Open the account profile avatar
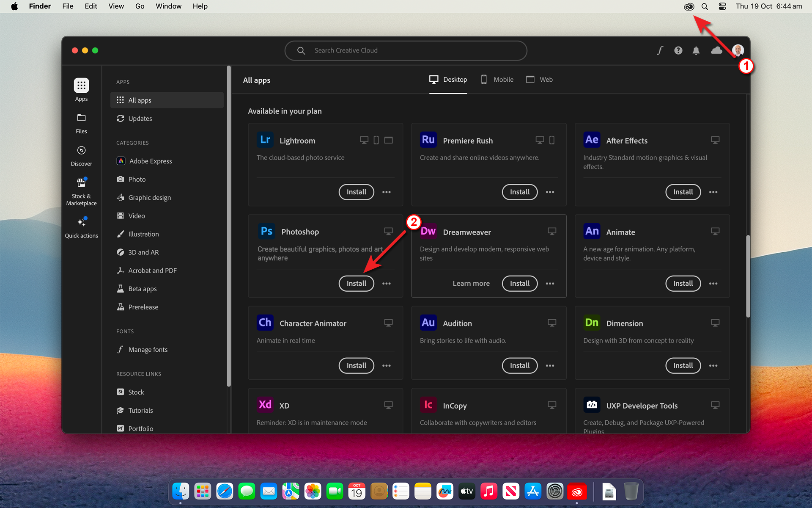 click(x=738, y=50)
